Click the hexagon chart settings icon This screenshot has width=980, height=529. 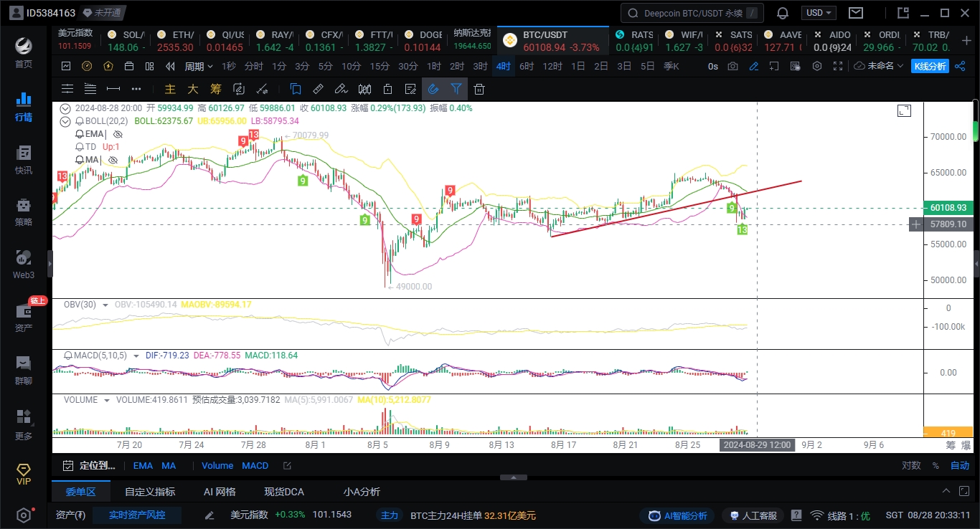click(x=817, y=66)
